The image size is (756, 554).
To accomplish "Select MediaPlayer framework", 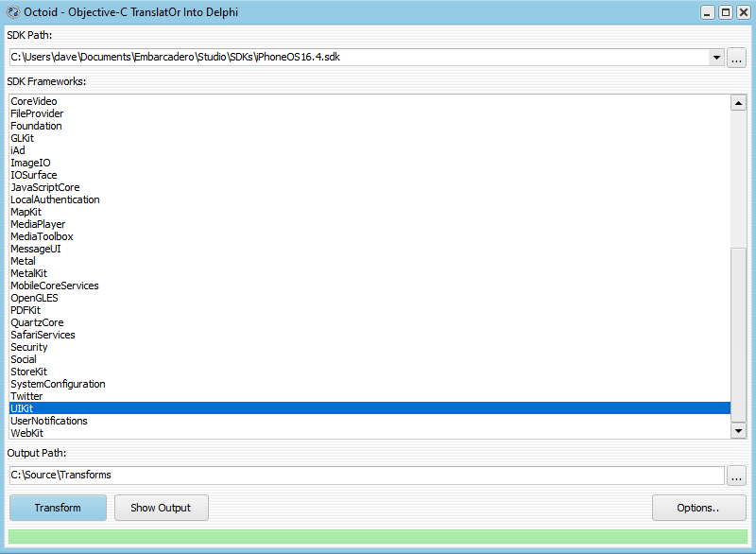I will tap(369, 224).
